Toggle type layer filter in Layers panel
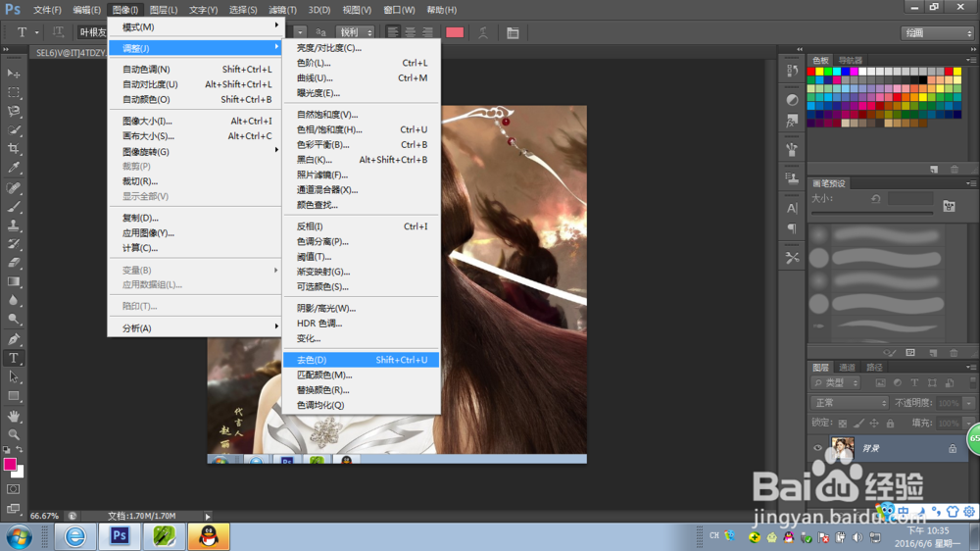 (914, 382)
